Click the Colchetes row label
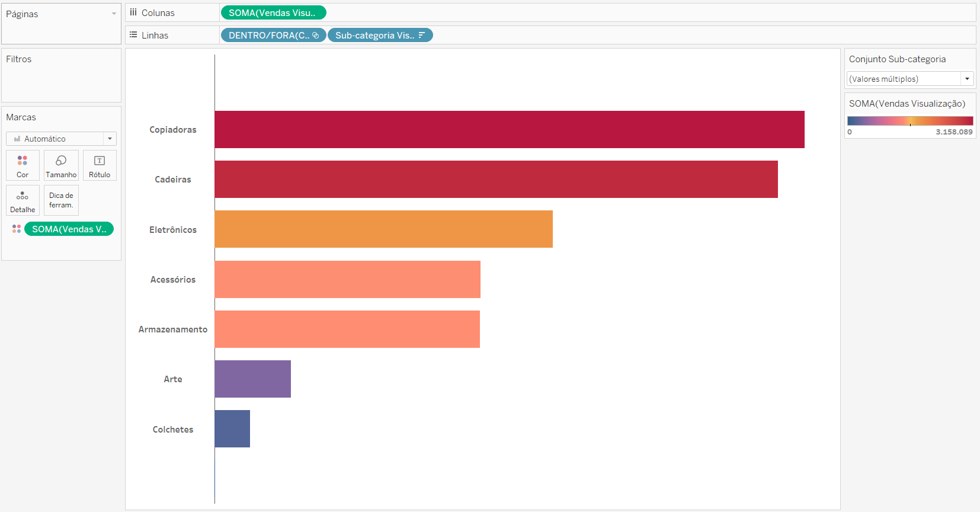Screen dimensions: 980x512 pos(173,430)
